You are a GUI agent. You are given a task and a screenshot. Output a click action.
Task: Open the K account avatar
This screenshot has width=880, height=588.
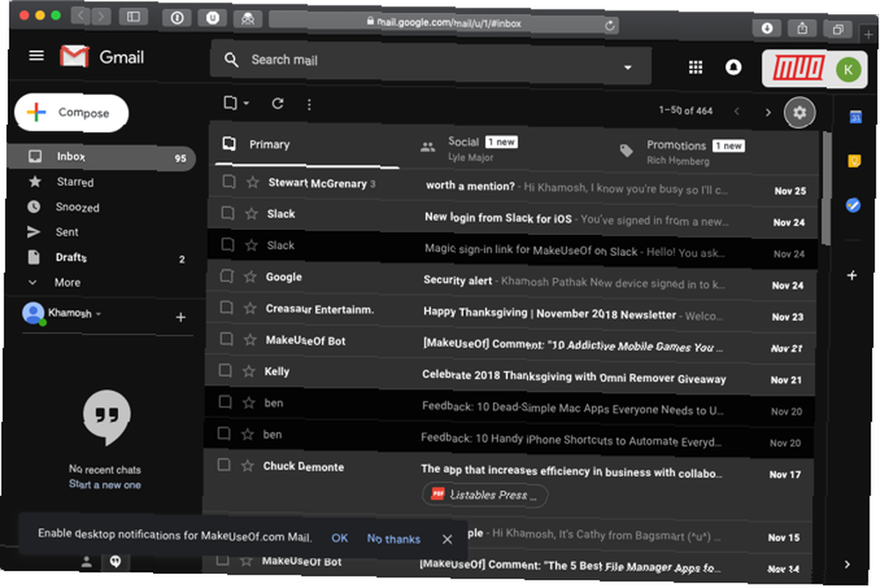[848, 70]
